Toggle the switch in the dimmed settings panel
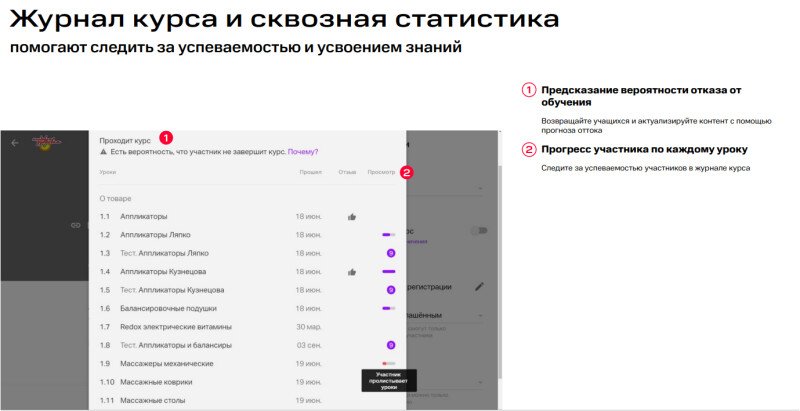800x411 pixels. tap(480, 231)
